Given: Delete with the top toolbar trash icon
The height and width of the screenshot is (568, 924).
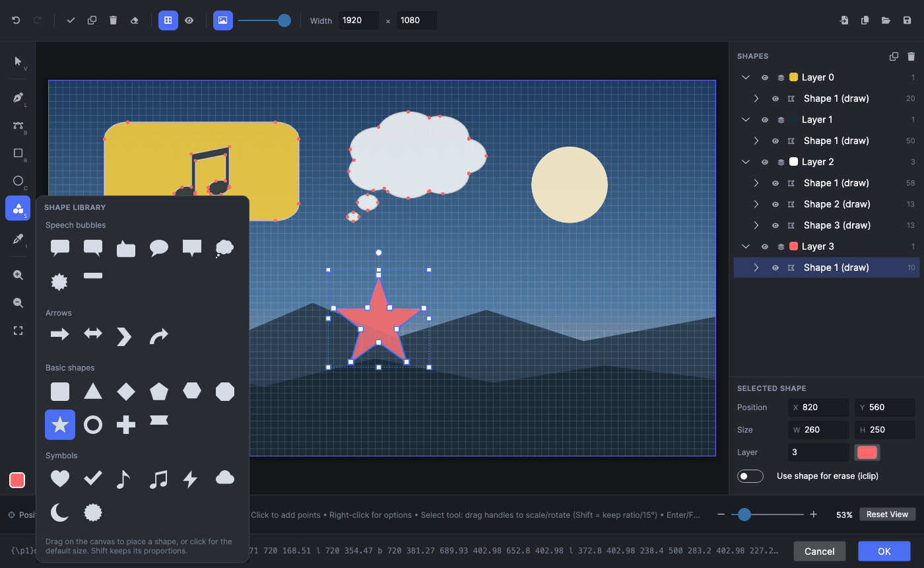Looking at the screenshot, I should [113, 20].
